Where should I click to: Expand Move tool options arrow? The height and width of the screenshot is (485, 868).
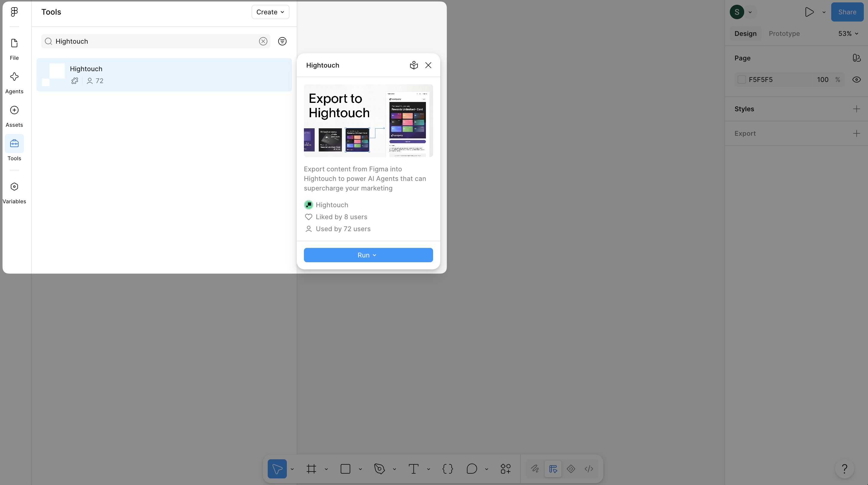click(292, 469)
